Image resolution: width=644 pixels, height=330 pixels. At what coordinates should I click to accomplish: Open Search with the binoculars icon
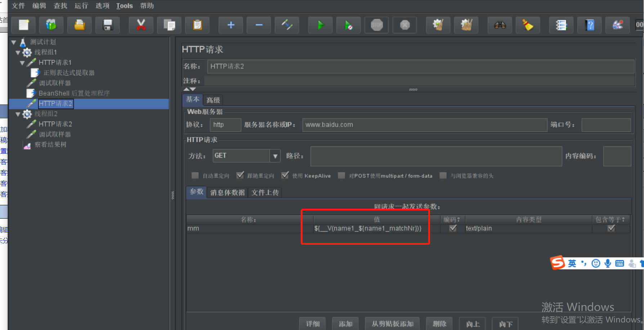(x=500, y=25)
